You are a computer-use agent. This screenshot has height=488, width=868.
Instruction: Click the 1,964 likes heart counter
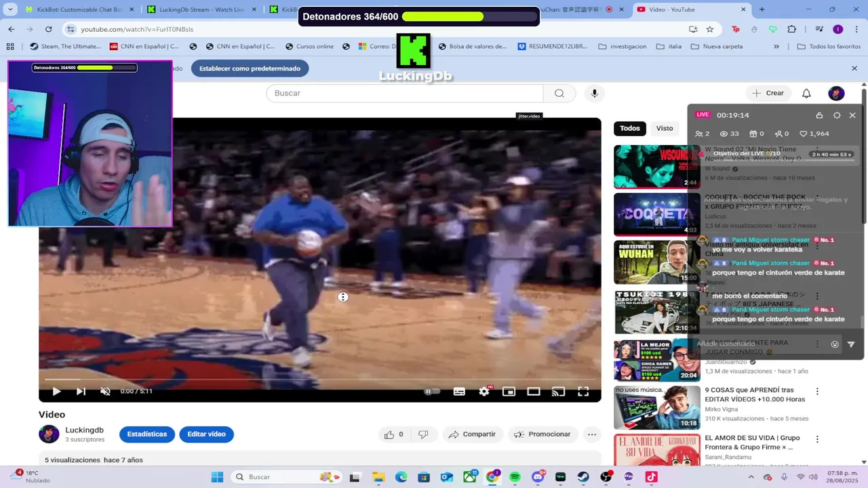click(814, 134)
